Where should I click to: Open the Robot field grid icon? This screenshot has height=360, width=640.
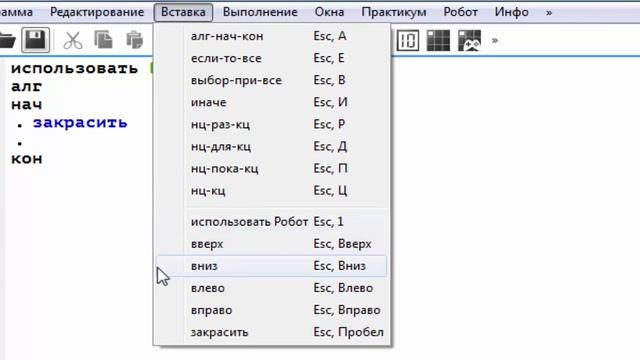pyautogui.click(x=438, y=40)
